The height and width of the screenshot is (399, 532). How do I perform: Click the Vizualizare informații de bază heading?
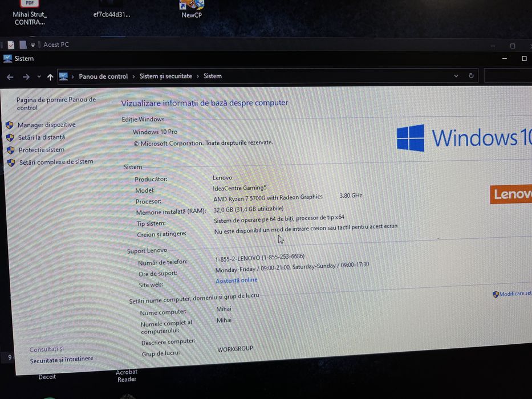tap(205, 103)
